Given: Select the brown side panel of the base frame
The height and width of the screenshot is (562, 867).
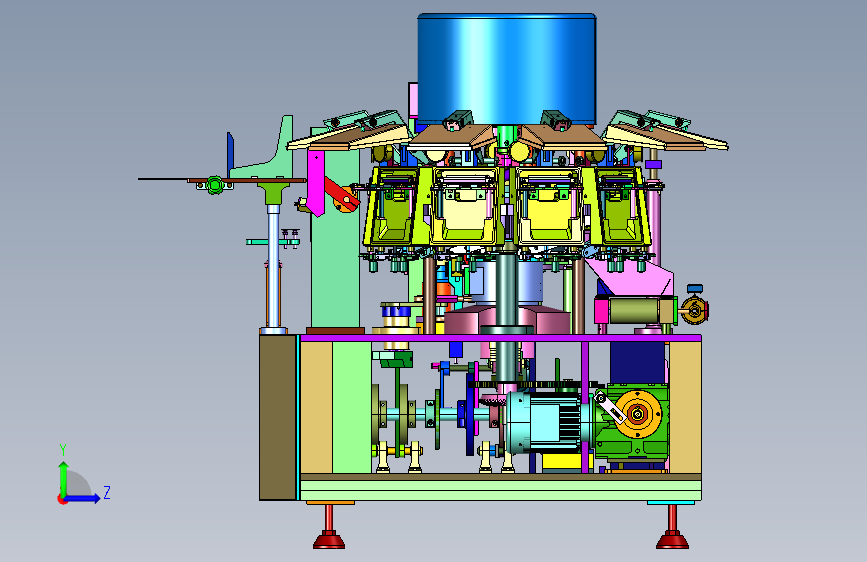Looking at the screenshot, I should [278, 418].
